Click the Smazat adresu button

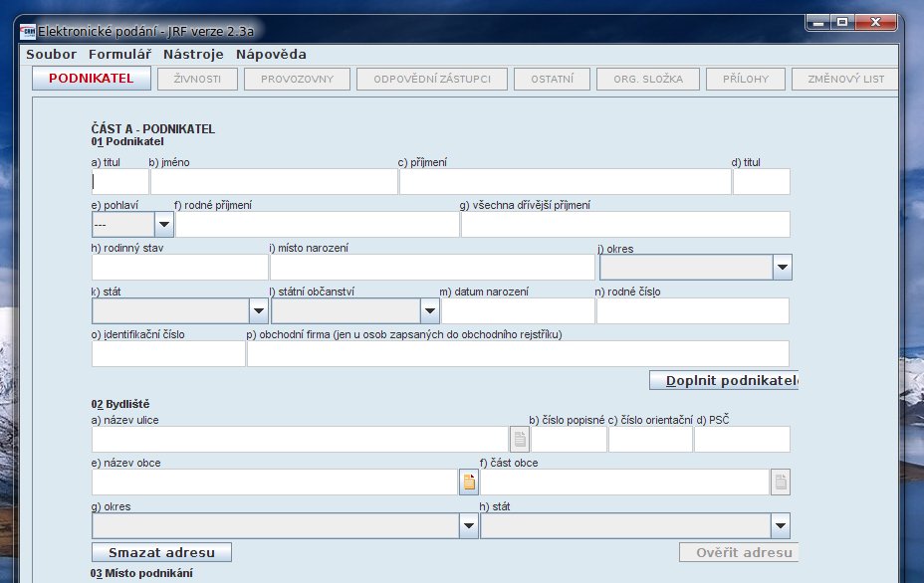[161, 552]
